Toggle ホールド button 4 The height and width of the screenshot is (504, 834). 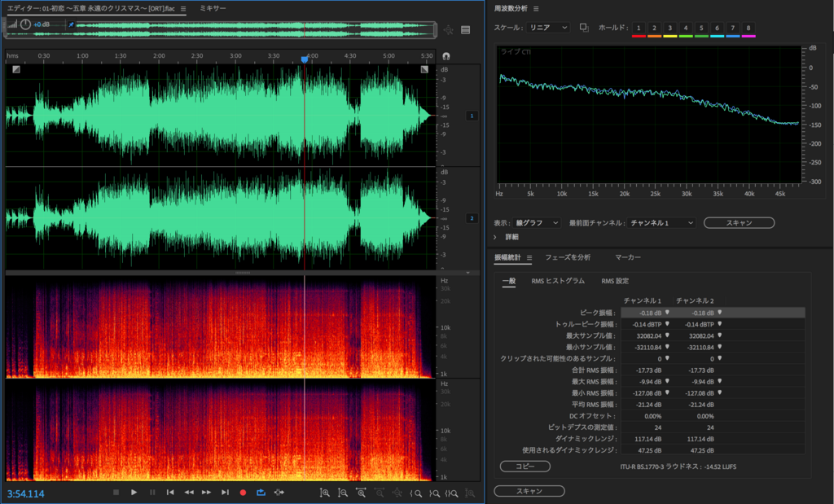click(x=686, y=28)
